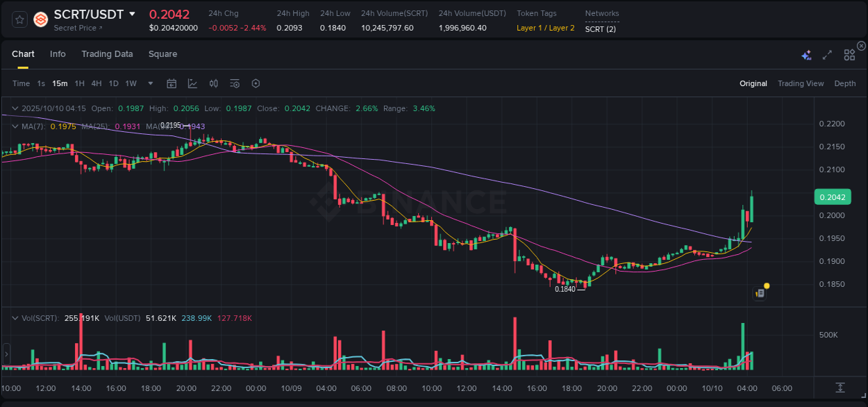This screenshot has height=407, width=868.
Task: Open the calendar date range picker
Action: point(172,83)
